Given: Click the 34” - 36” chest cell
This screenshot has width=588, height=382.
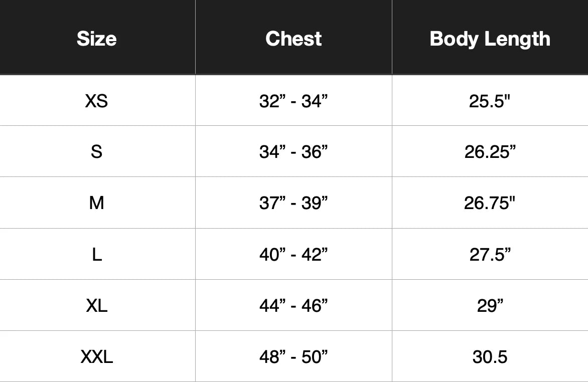Looking at the screenshot, I should 293,152.
